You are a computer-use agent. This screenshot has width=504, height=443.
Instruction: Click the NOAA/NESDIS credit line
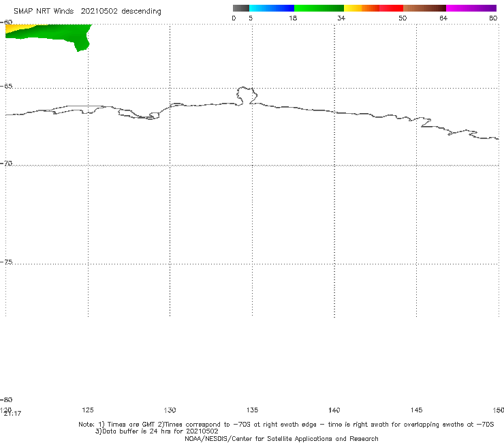coord(281,438)
